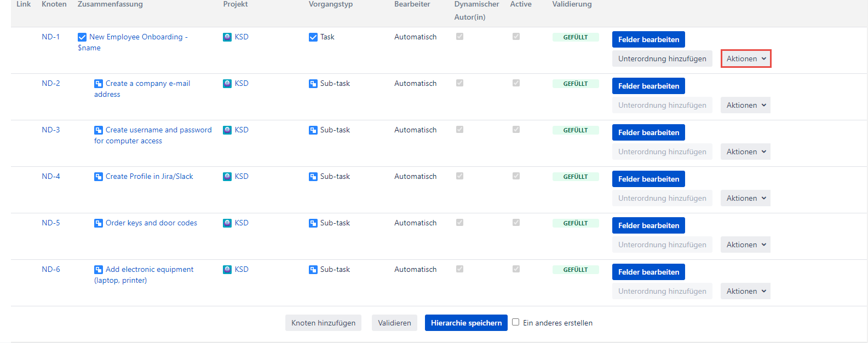Click KSD project icon in ND-2 row
The image size is (868, 343).
coord(227,84)
